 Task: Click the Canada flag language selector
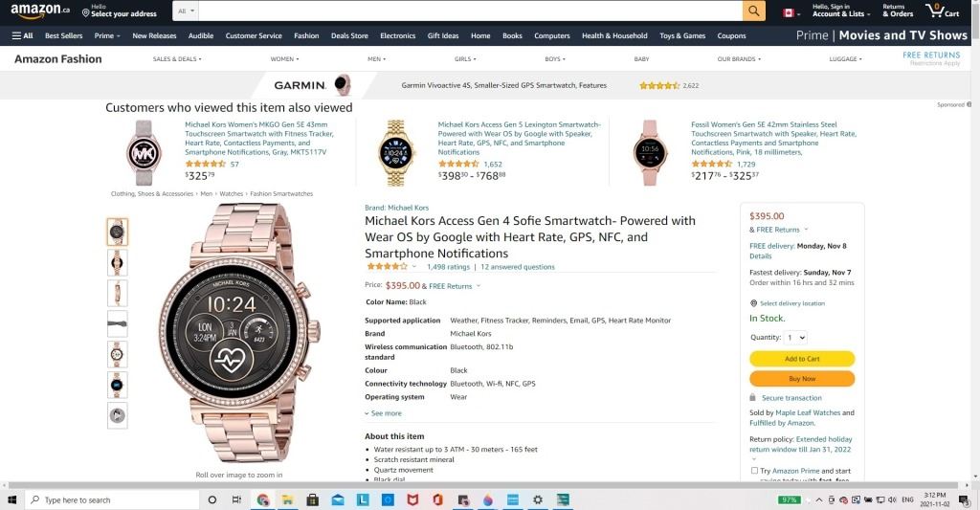(790, 11)
